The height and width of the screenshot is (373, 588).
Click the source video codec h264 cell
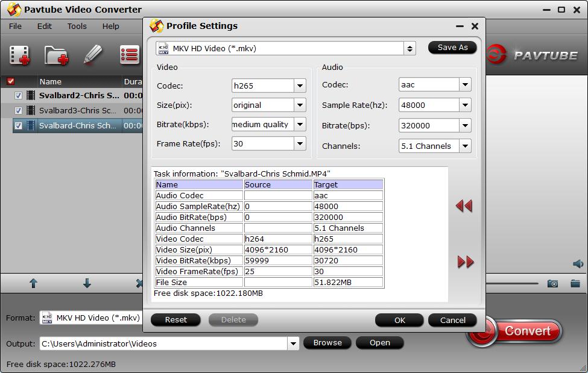point(278,239)
